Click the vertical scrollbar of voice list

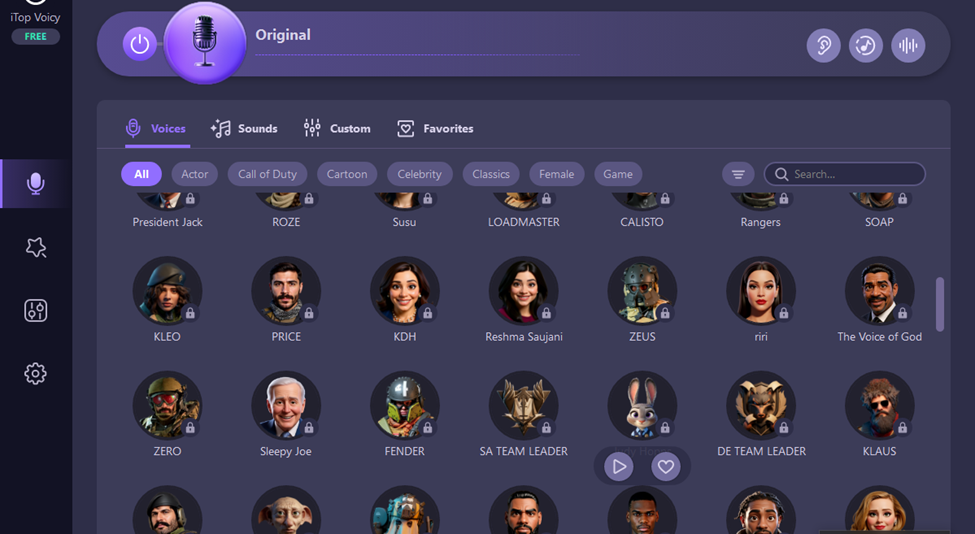point(939,304)
